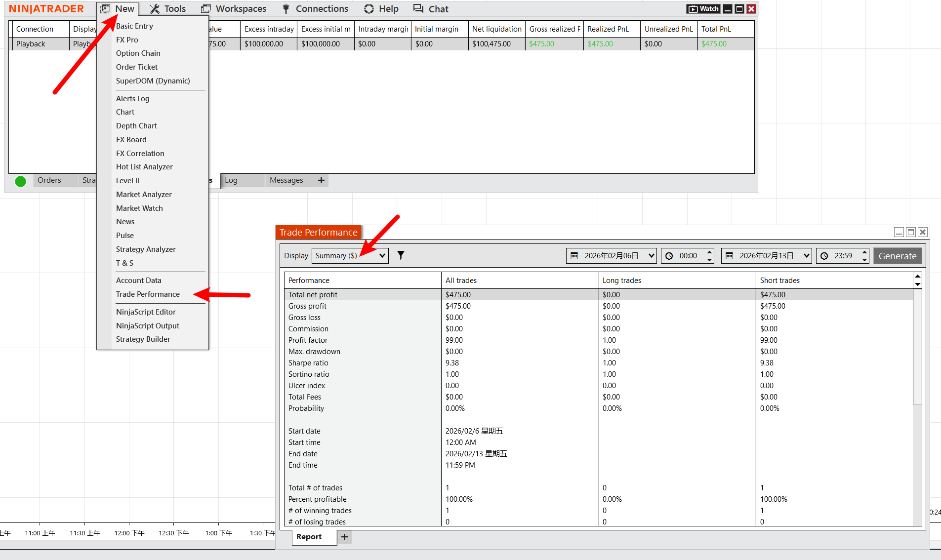Image resolution: width=941 pixels, height=560 pixels.
Task: Click the start time clock icon
Action: (669, 256)
